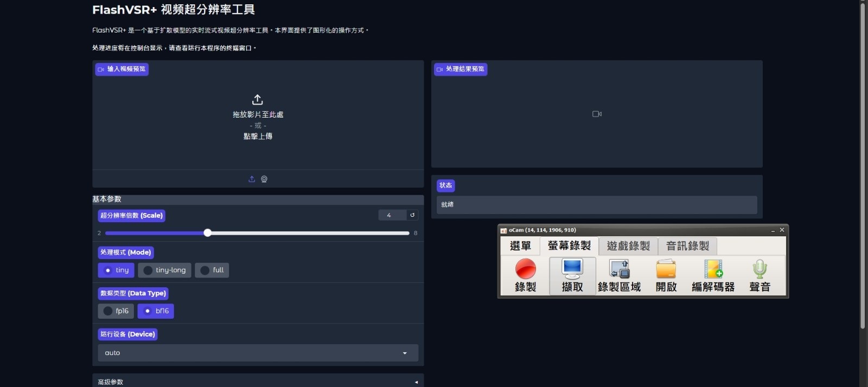Open the 選單 menu in oCam
Image resolution: width=868 pixels, height=387 pixels.
(520, 246)
